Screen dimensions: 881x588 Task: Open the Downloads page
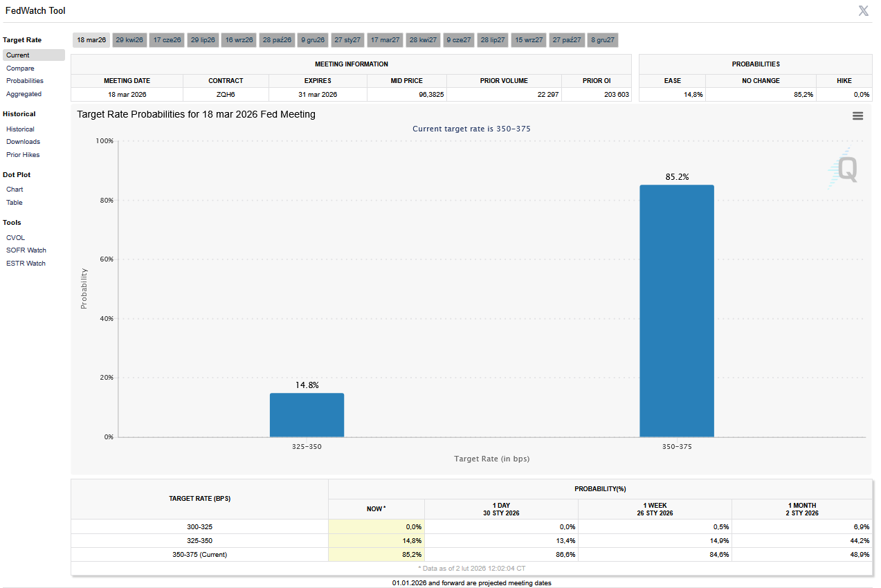(x=23, y=142)
